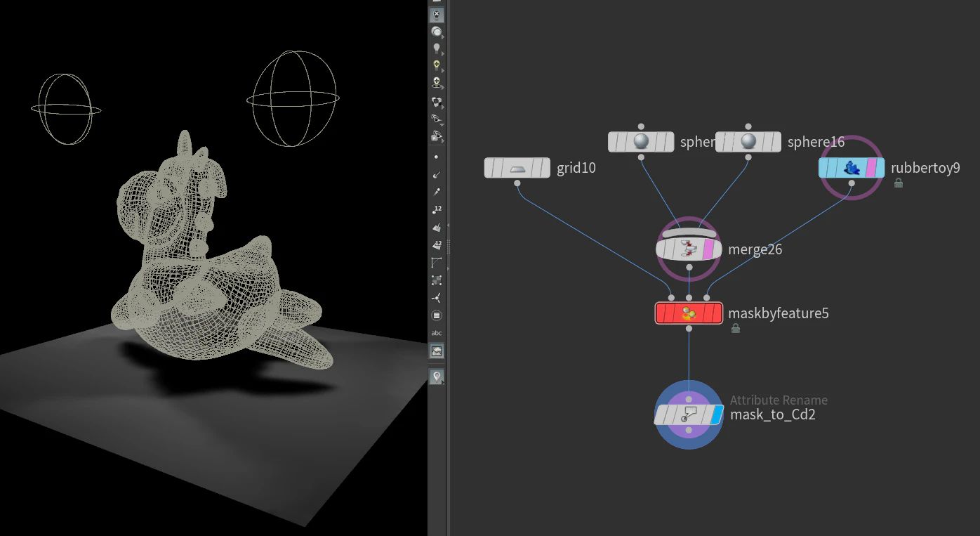Screen dimensions: 980x536
Task: Select the rubbertoy9 node icon
Action: tap(852, 168)
